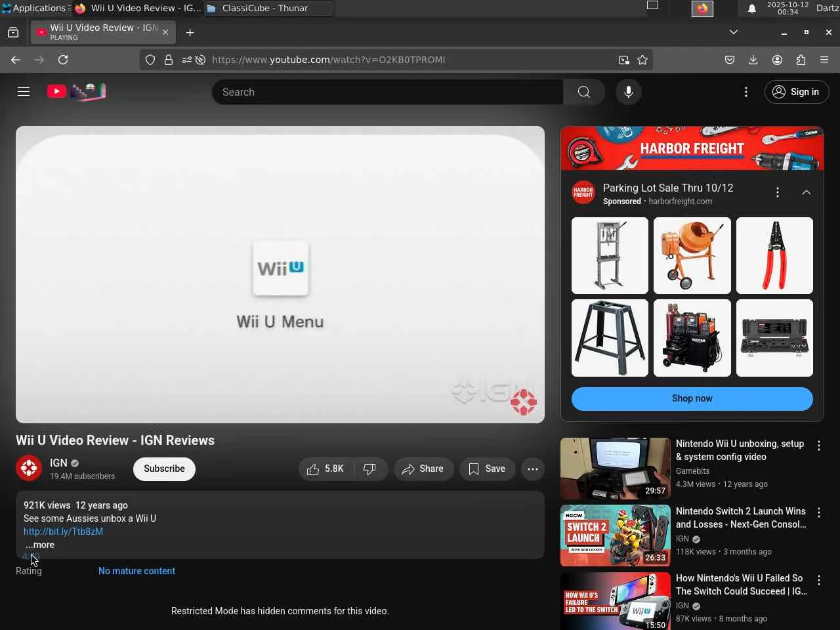Switch to Firefox Wii U Video Review taskbar item
Screen dimensions: 840x630
coord(138,8)
